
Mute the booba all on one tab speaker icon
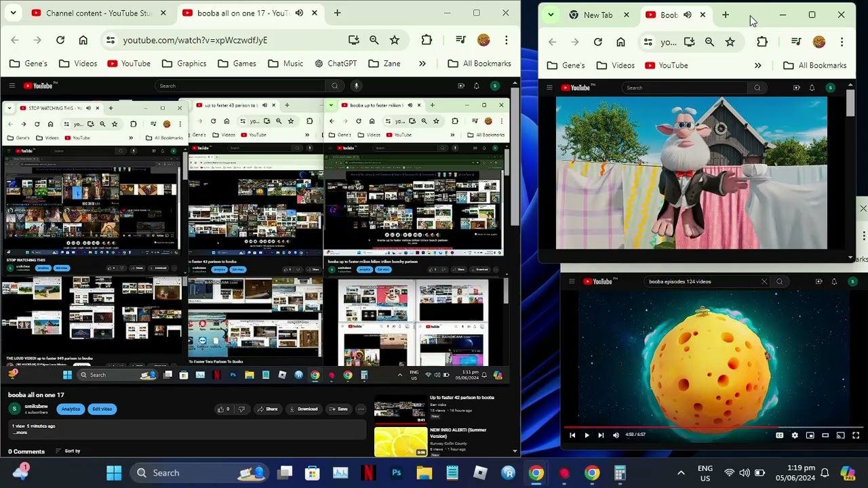[299, 13]
